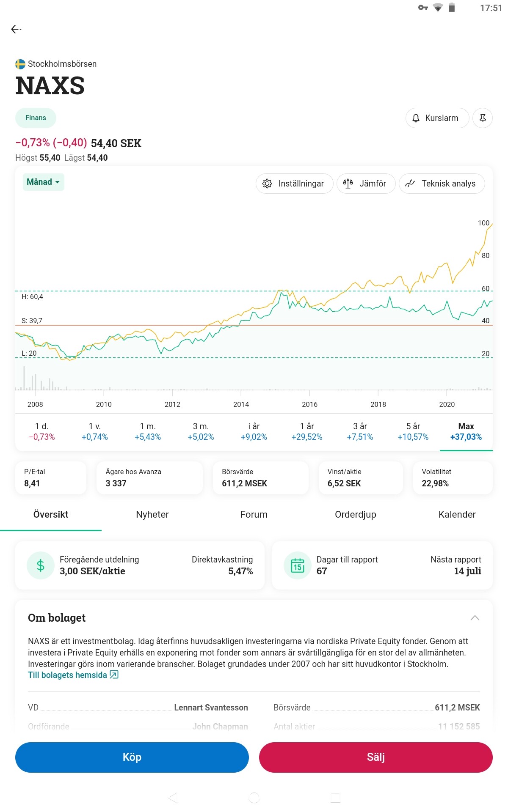Tap the calendar report icon
Screen dimensions: 508x812
pyautogui.click(x=298, y=565)
